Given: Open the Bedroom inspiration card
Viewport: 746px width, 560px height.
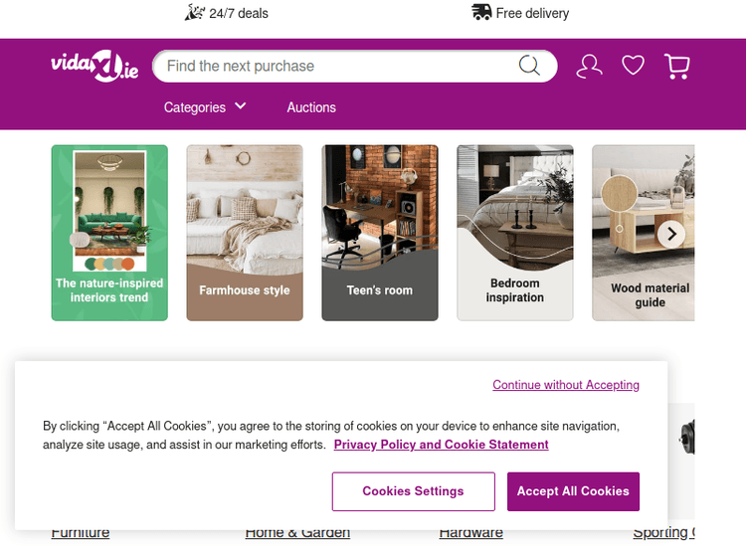Looking at the screenshot, I should [x=515, y=233].
